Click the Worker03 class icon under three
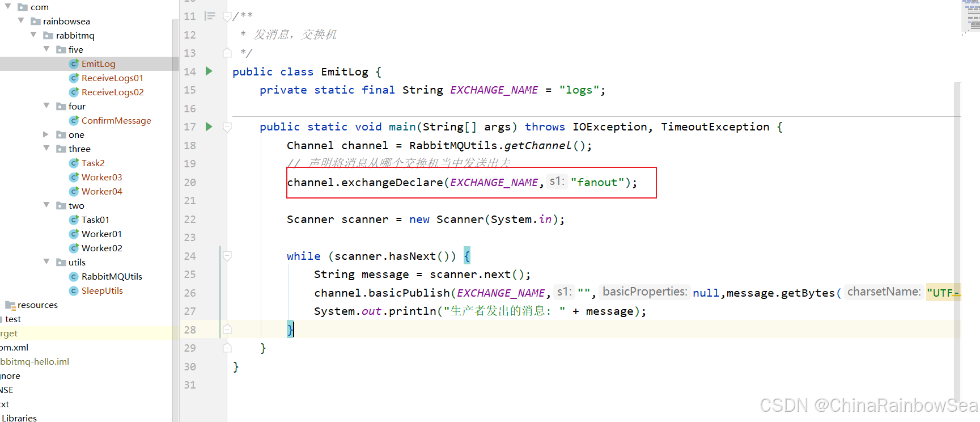 74,177
